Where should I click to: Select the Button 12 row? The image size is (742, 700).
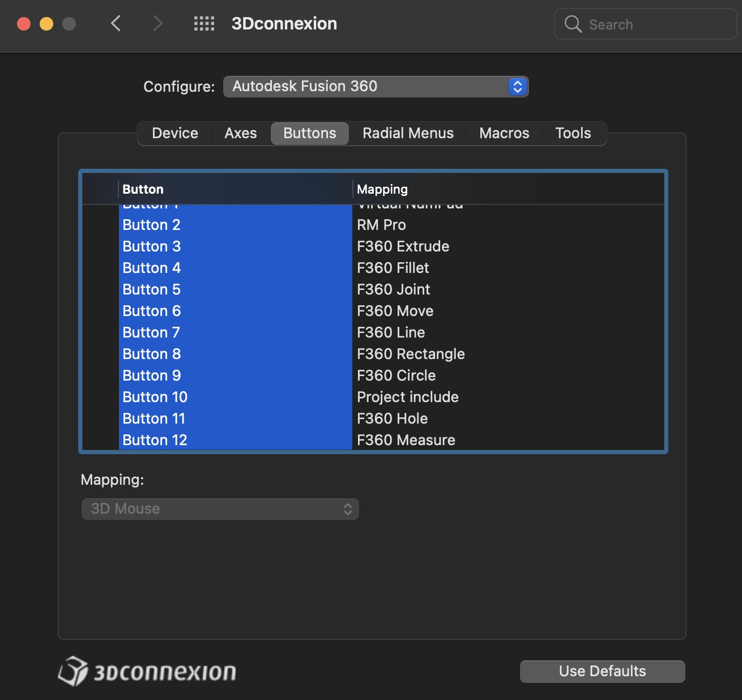tap(373, 440)
